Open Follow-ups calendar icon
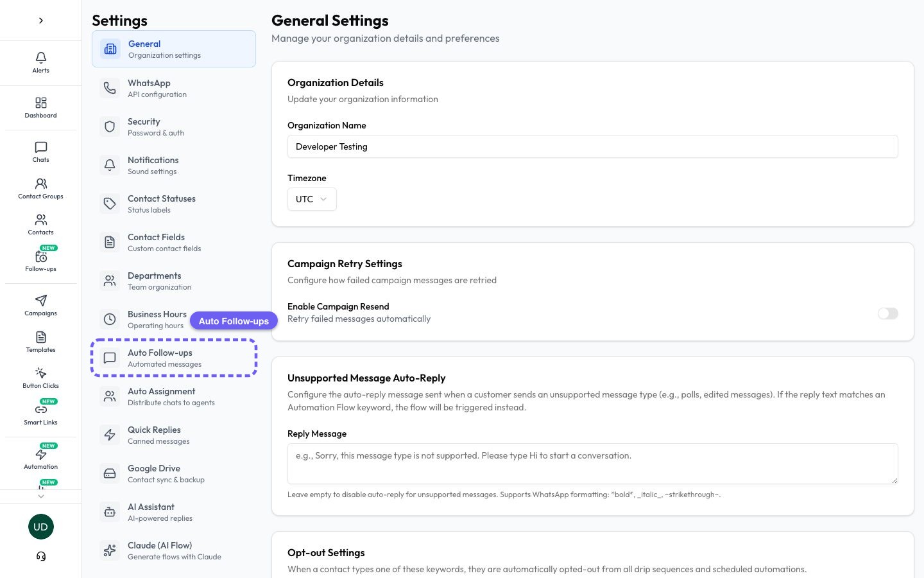Image resolution: width=924 pixels, height=578 pixels. pyautogui.click(x=40, y=256)
